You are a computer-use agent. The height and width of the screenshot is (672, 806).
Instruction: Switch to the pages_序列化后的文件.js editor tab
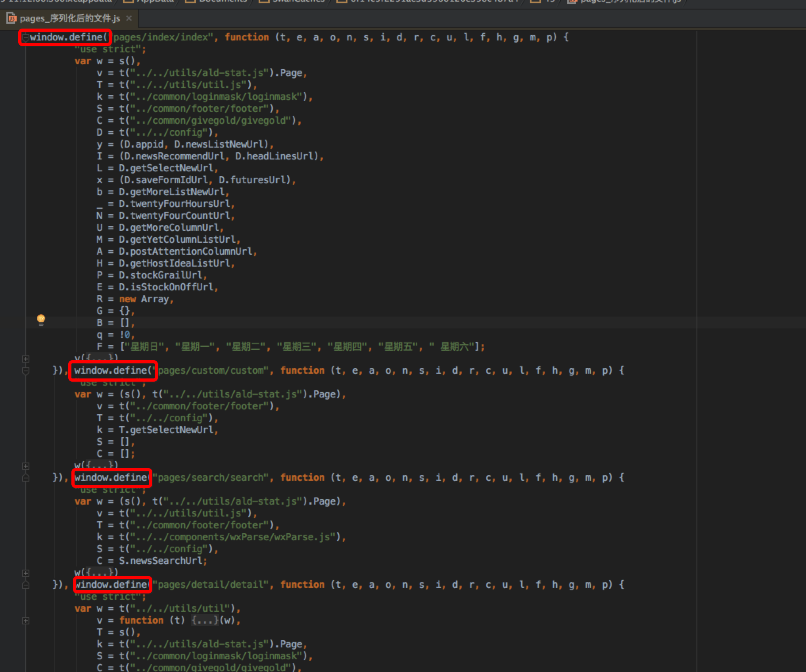click(x=70, y=19)
